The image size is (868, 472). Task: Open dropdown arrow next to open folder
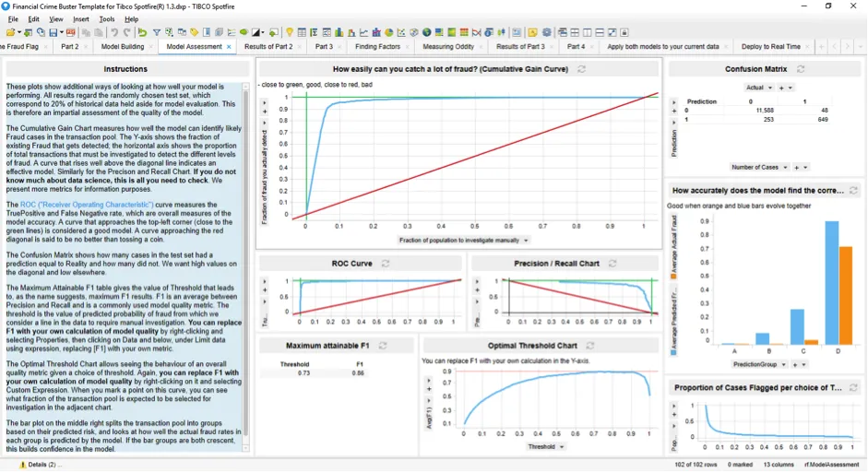[x=19, y=32]
